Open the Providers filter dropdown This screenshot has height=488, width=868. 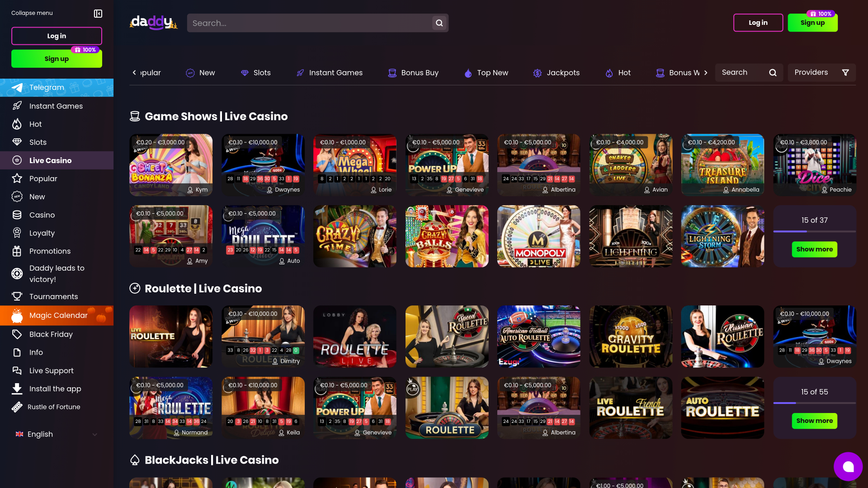(x=821, y=72)
